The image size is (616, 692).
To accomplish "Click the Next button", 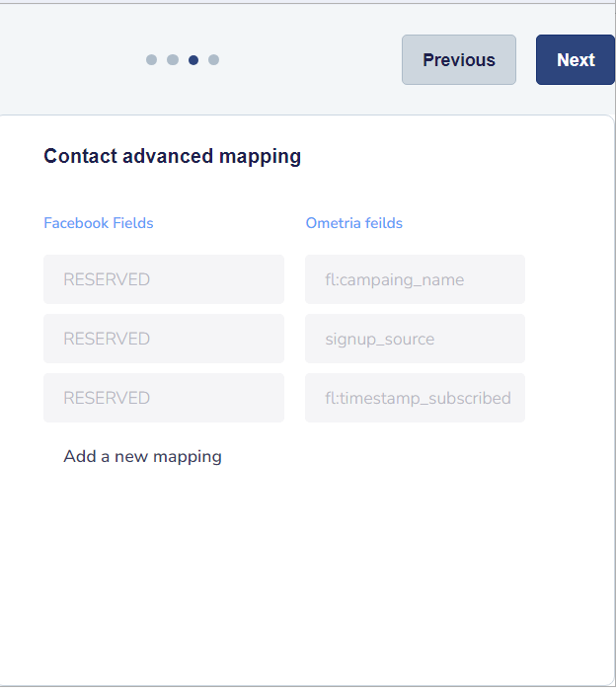I will pyautogui.click(x=576, y=59).
